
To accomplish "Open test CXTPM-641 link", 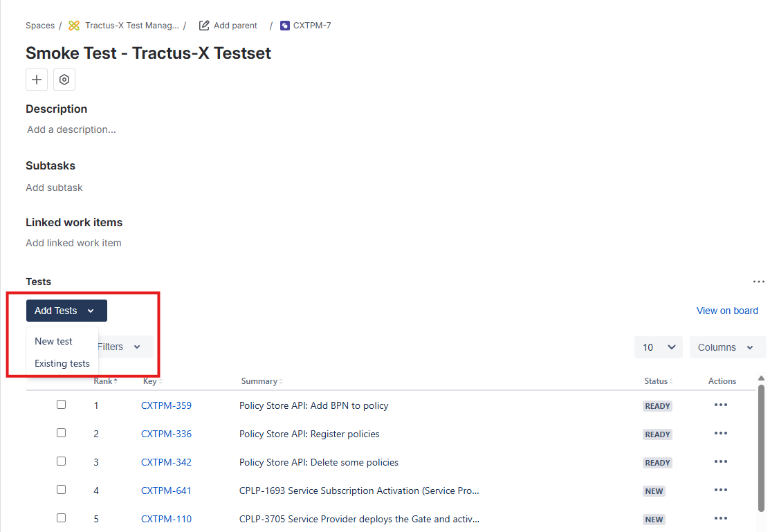I will click(167, 490).
